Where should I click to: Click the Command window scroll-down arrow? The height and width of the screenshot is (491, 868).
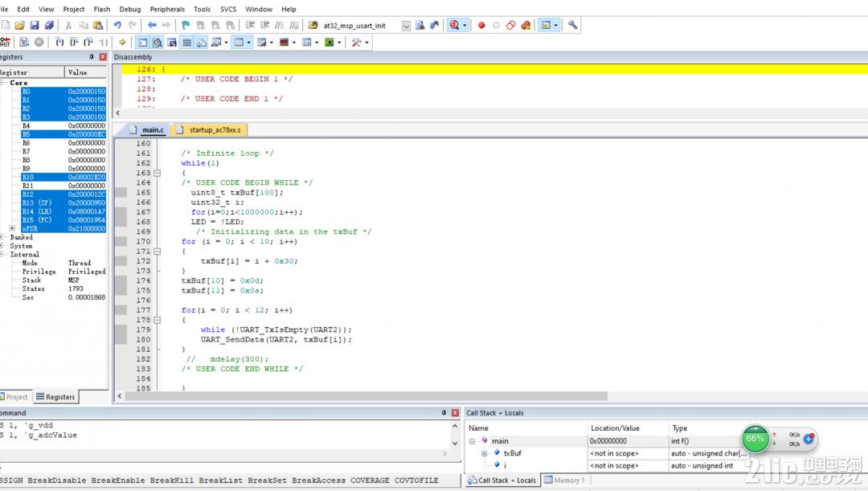click(x=455, y=444)
